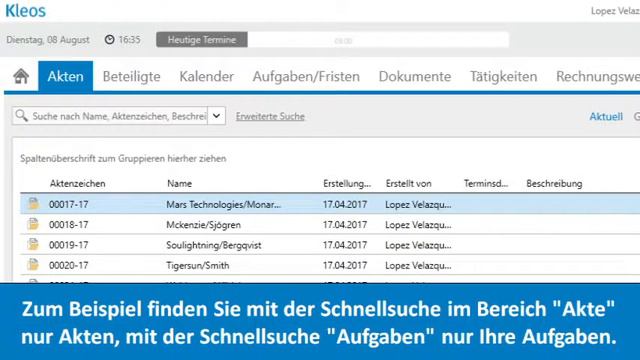The height and width of the screenshot is (360, 640).
Task: Sort by the Erstellung column header
Action: point(347,184)
